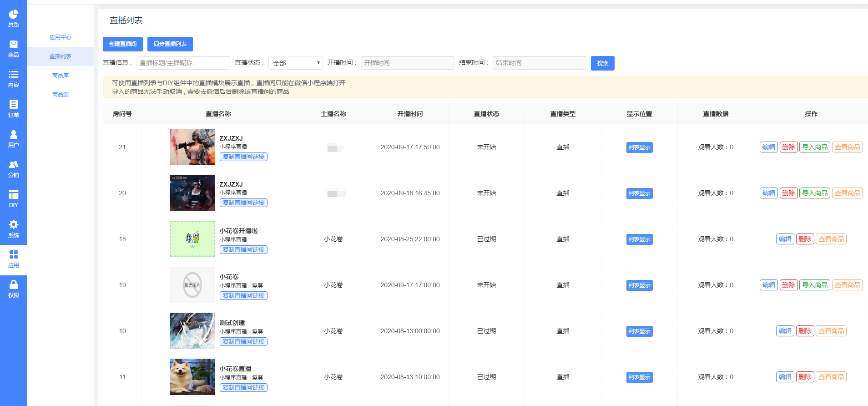Focus the 直播标题/主播昵称 search field

183,63
